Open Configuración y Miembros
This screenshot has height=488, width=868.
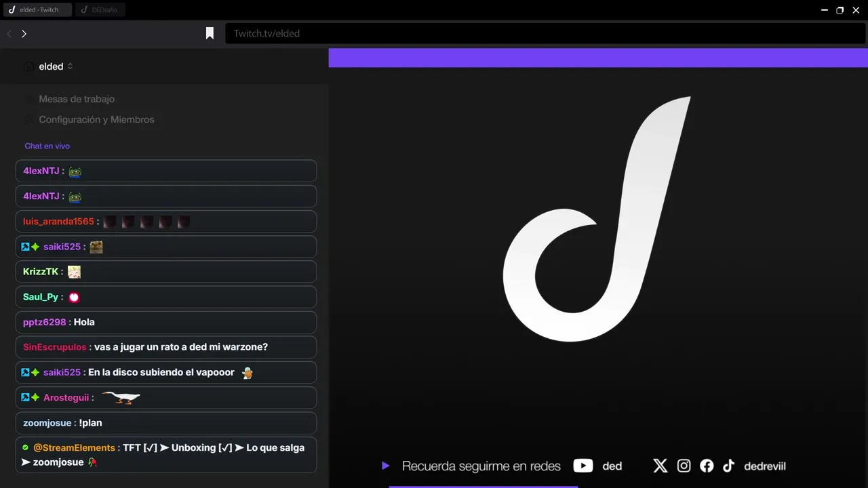96,119
